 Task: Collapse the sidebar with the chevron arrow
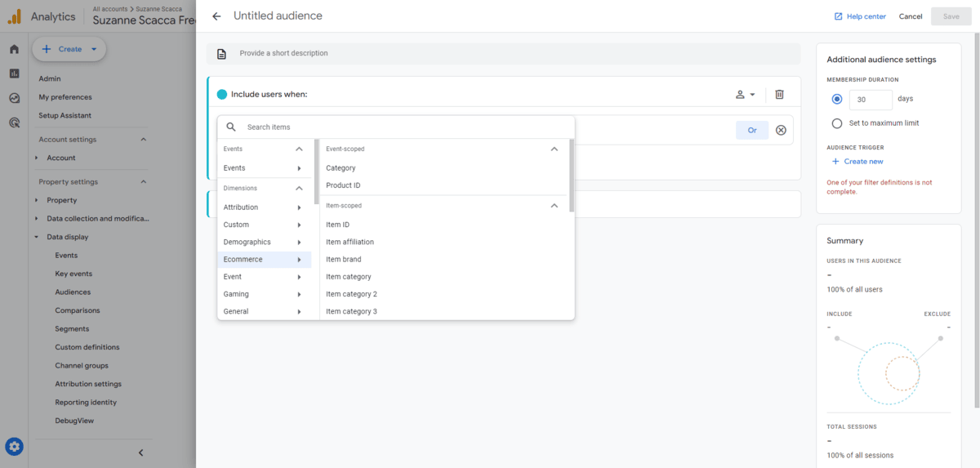[140, 452]
